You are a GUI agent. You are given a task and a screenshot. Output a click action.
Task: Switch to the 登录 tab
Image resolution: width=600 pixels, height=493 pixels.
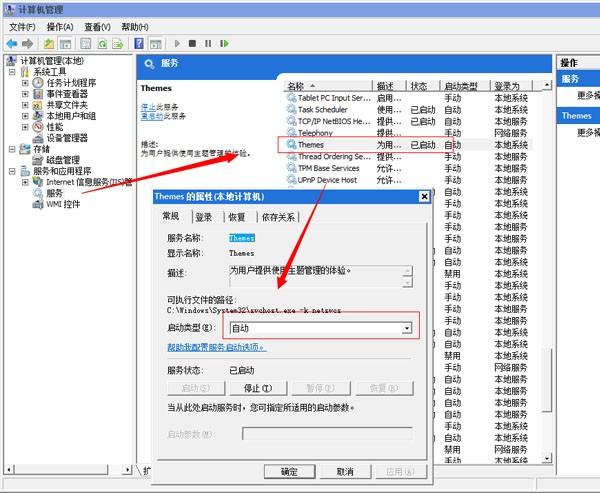[x=203, y=217]
